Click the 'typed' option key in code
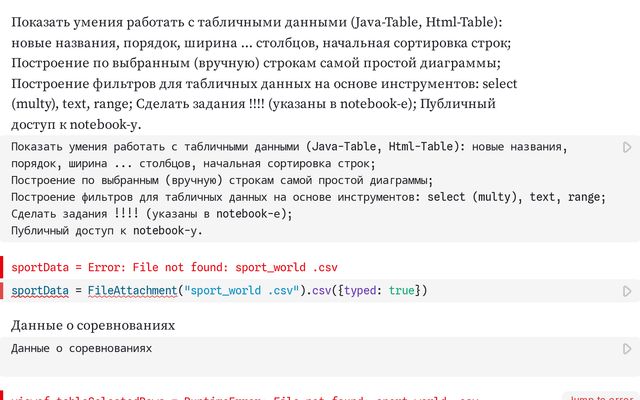Image resolution: width=640 pixels, height=400 pixels. (360, 291)
